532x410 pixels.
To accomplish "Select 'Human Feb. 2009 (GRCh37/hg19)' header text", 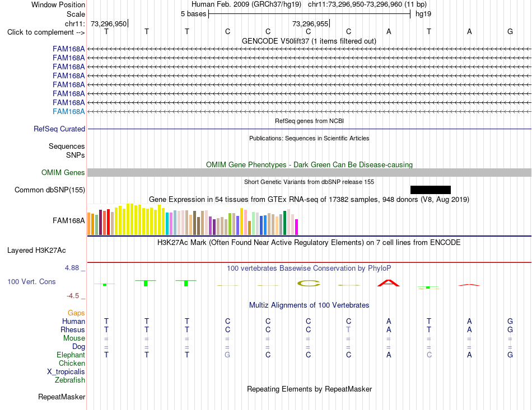I will 246,4.
